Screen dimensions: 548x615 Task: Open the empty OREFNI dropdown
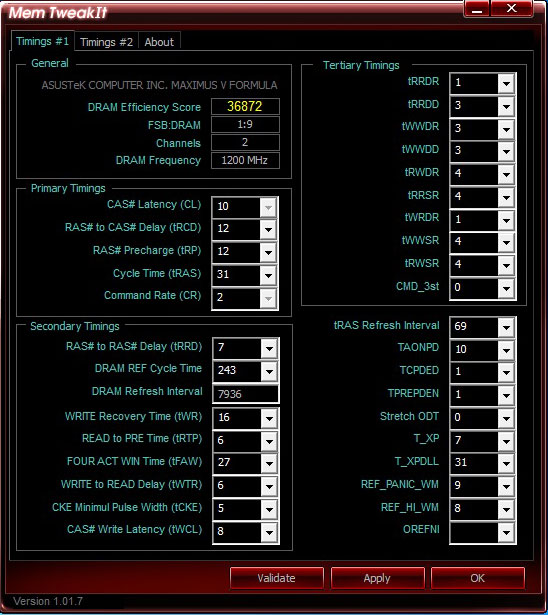[x=506, y=532]
